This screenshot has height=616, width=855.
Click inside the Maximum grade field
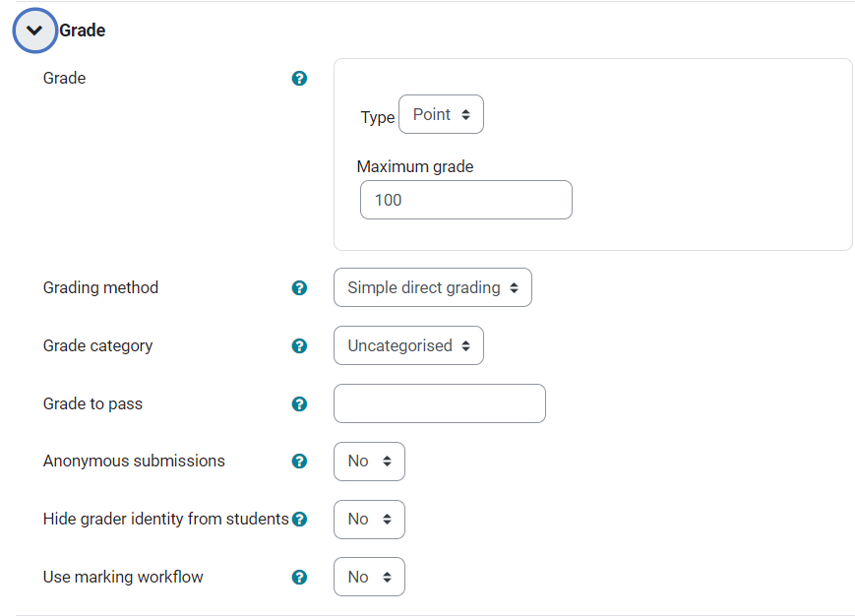point(465,200)
